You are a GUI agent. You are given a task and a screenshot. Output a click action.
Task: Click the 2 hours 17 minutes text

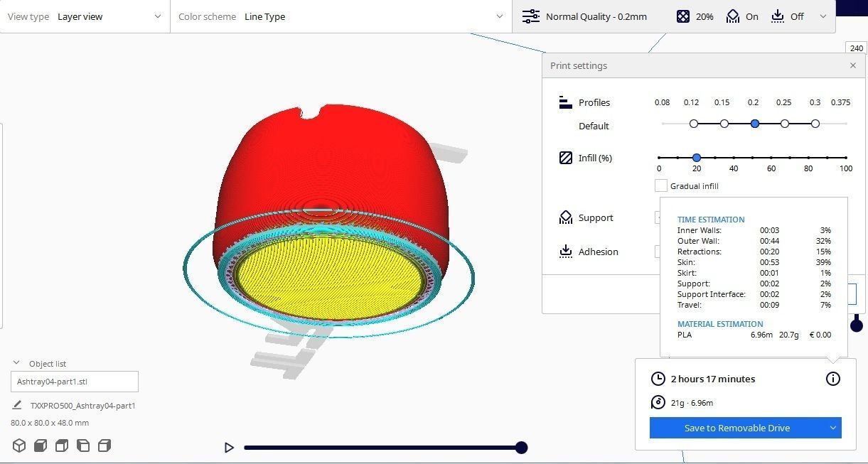pyautogui.click(x=713, y=379)
